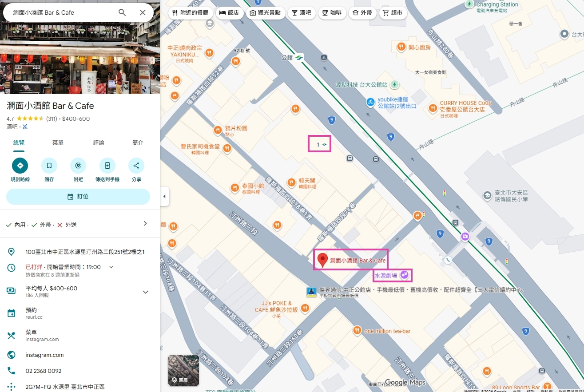Click the 銘傳國民小學 school marker
The width and height of the screenshot is (584, 392).
pyautogui.click(x=487, y=195)
